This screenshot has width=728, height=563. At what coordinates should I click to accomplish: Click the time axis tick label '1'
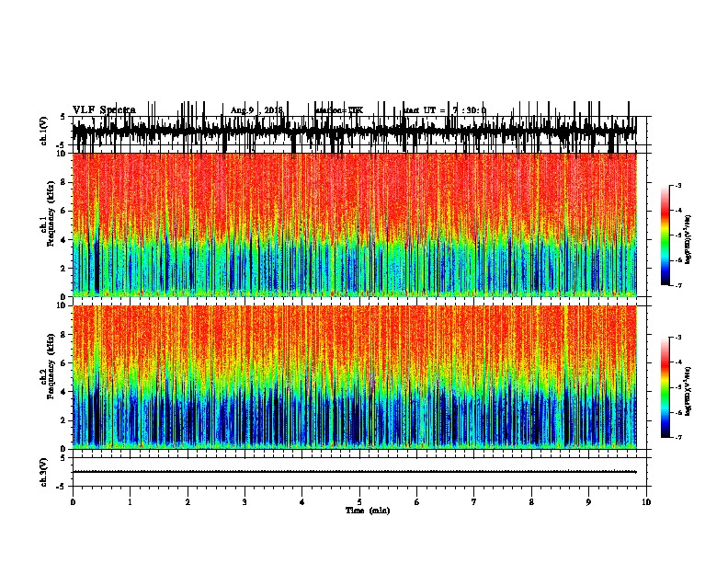pos(130,501)
